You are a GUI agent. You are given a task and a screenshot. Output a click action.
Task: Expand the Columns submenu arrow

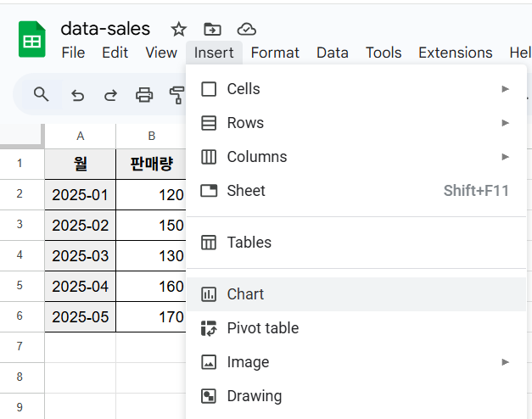pos(505,157)
